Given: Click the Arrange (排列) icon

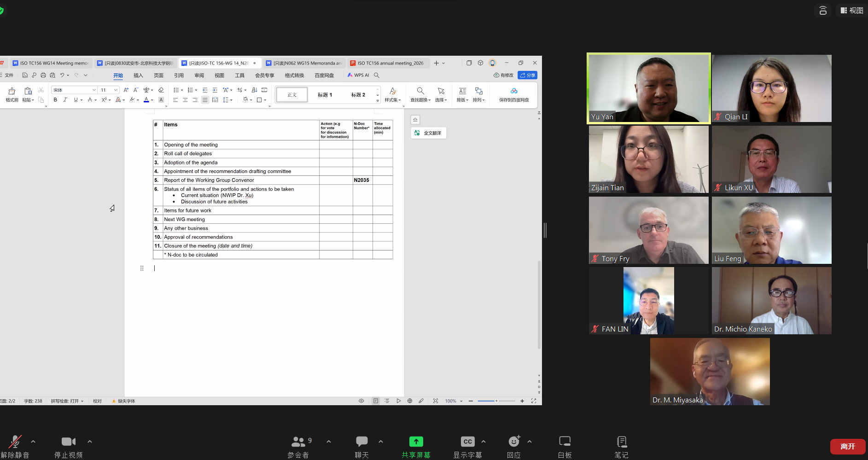Looking at the screenshot, I should [x=478, y=91].
